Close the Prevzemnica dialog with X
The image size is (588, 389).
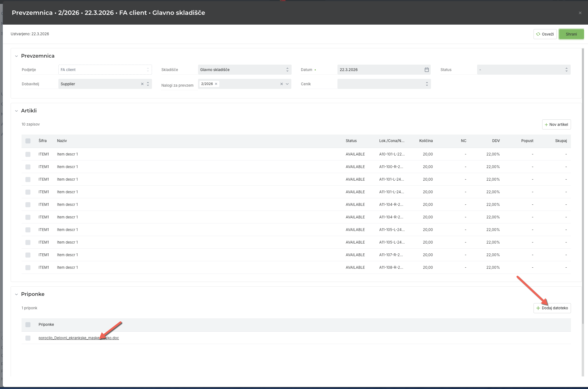pyautogui.click(x=580, y=13)
